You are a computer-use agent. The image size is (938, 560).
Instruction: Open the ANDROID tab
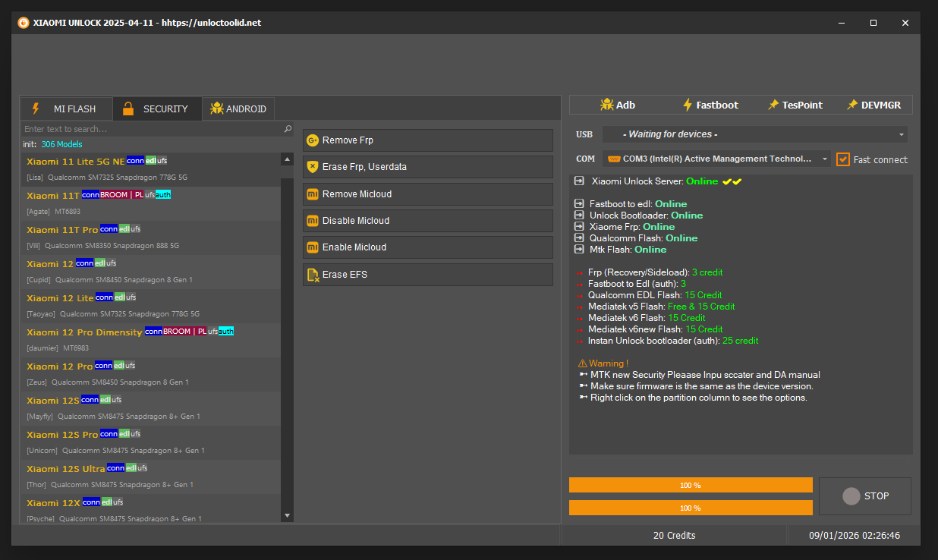(238, 109)
